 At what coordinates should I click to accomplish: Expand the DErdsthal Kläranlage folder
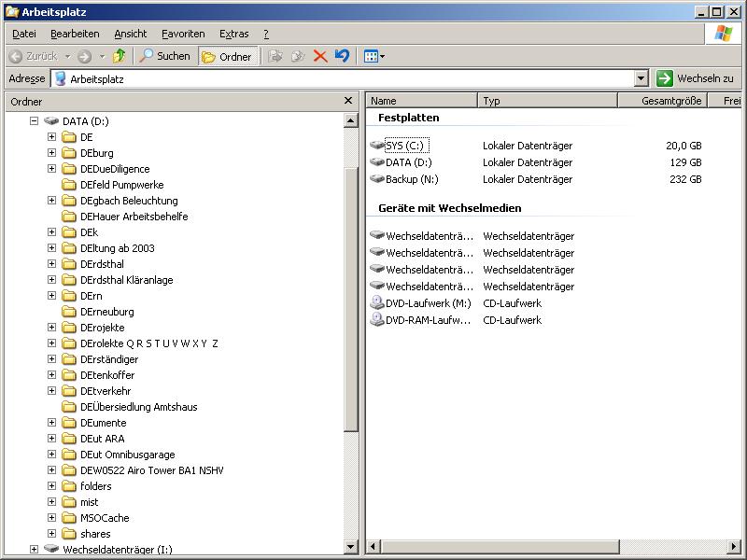(x=52, y=279)
